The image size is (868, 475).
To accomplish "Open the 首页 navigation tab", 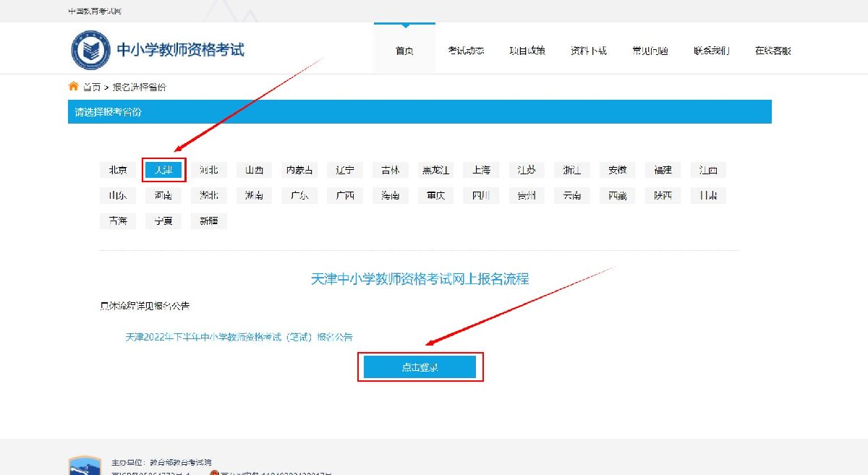I will pyautogui.click(x=404, y=51).
